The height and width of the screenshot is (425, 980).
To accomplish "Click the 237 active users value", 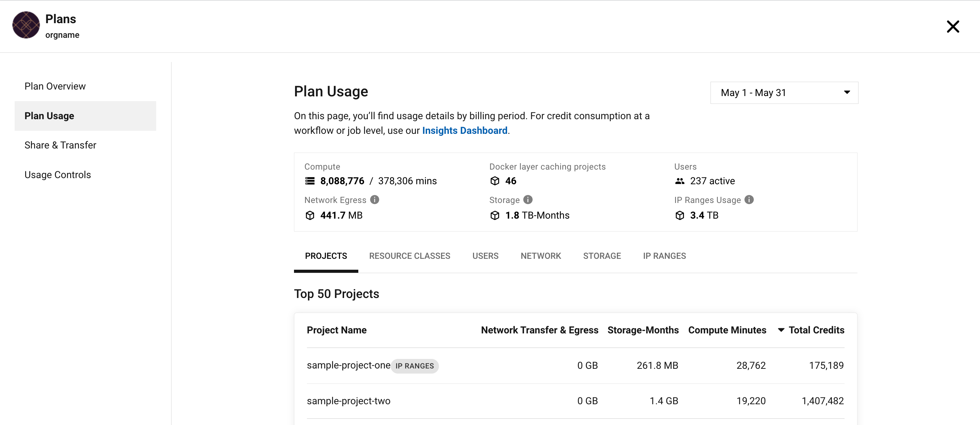I will click(712, 181).
